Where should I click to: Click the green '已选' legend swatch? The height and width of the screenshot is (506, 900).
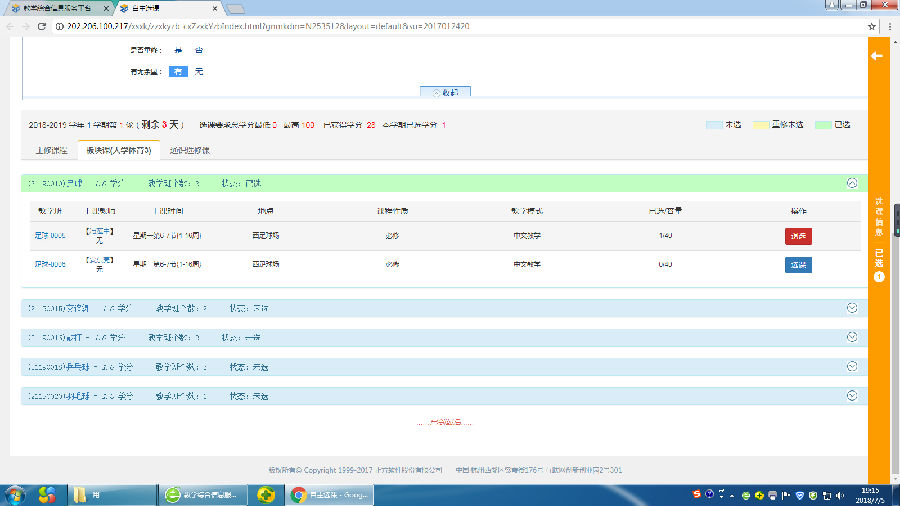pos(824,125)
